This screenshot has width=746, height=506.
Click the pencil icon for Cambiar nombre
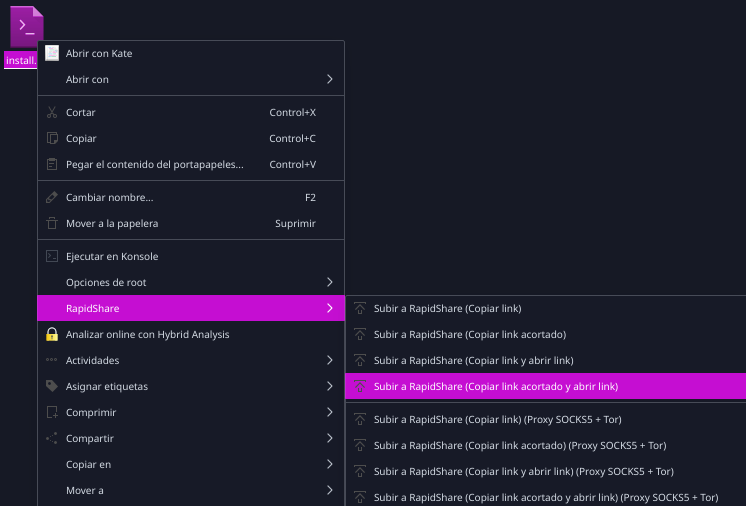click(52, 197)
